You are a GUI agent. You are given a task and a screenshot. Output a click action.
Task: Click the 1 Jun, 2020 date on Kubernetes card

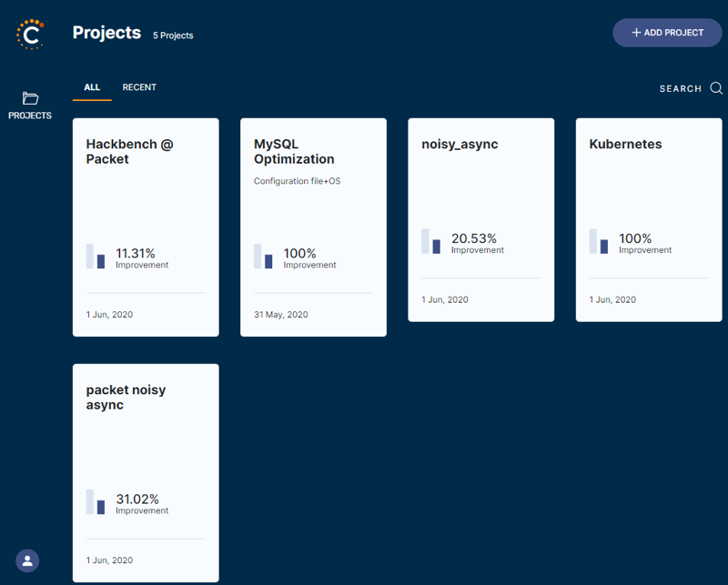612,299
